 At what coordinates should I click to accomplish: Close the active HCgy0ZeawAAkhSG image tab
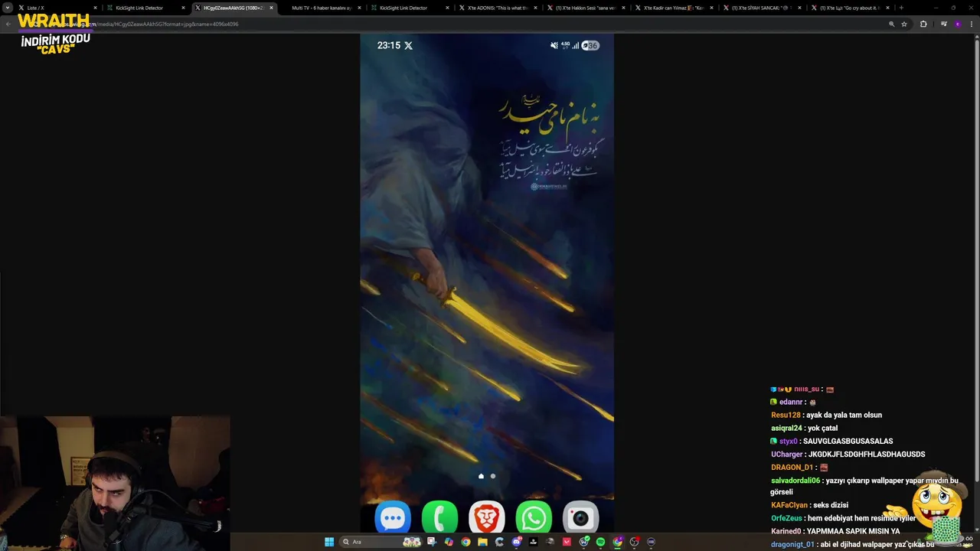coord(271,8)
